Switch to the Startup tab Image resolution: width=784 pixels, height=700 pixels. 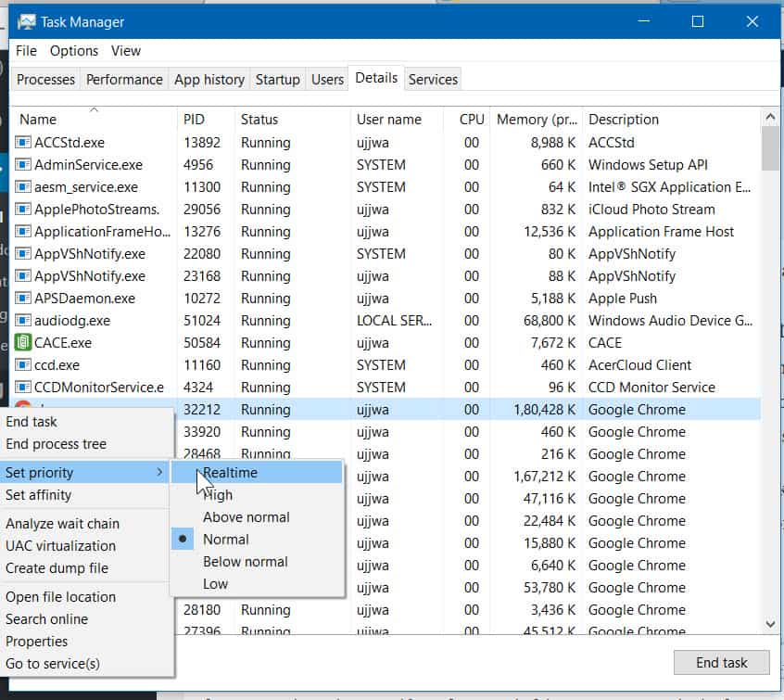point(277,80)
